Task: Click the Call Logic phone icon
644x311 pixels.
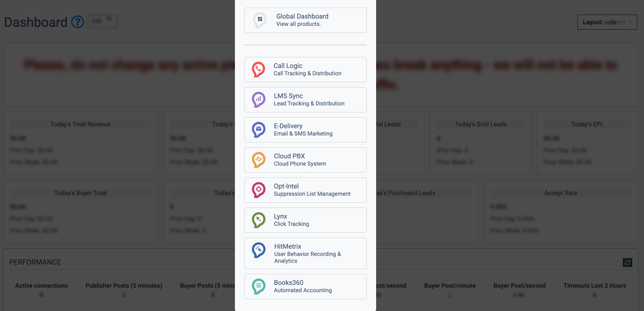Action: click(x=258, y=70)
